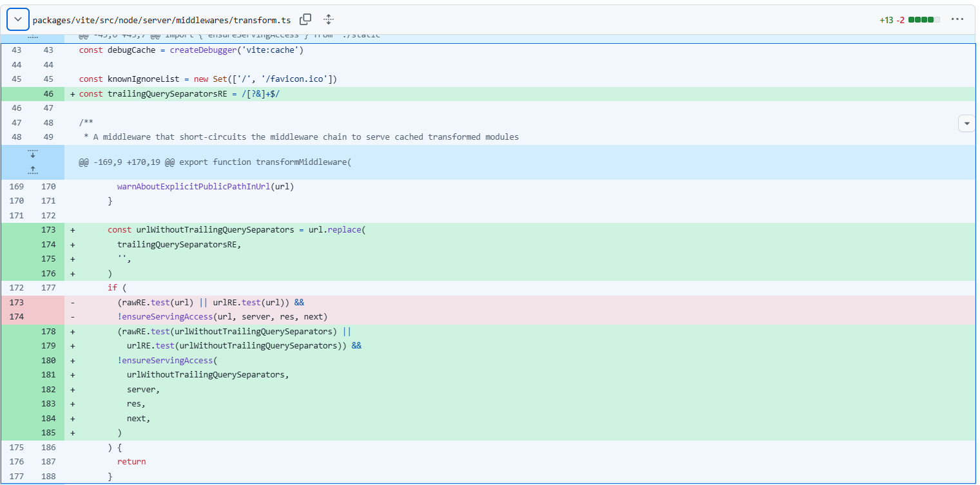This screenshot has height=485, width=980.
Task: Select added line number 46
Action: coord(48,94)
